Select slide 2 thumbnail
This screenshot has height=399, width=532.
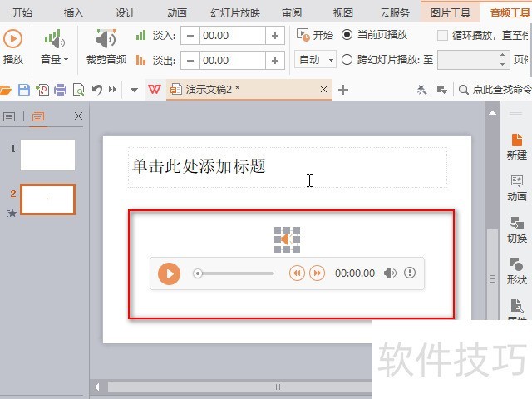tap(47, 199)
